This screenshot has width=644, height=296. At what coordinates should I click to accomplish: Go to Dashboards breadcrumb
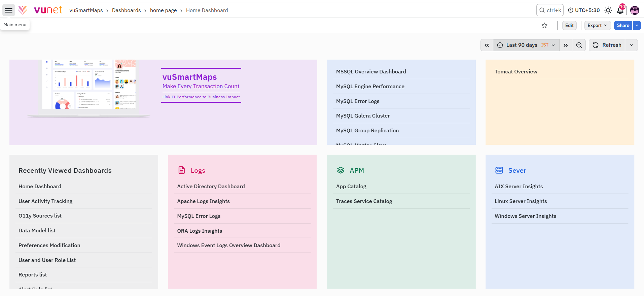127,10
